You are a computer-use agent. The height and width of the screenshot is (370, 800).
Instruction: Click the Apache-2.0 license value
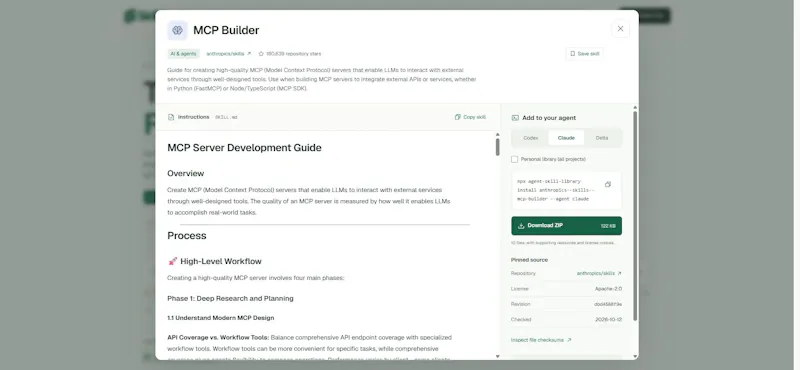(608, 289)
